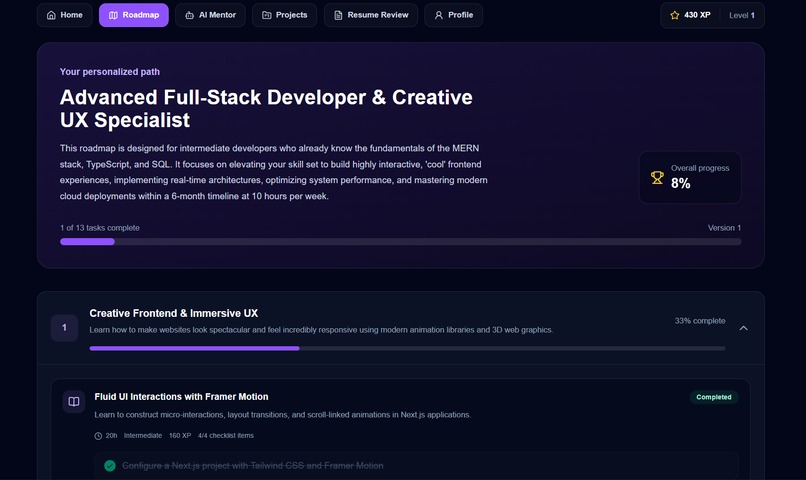Viewport: 806px width, 480px height.
Task: Click the Intermediate difficulty label
Action: [x=143, y=436]
